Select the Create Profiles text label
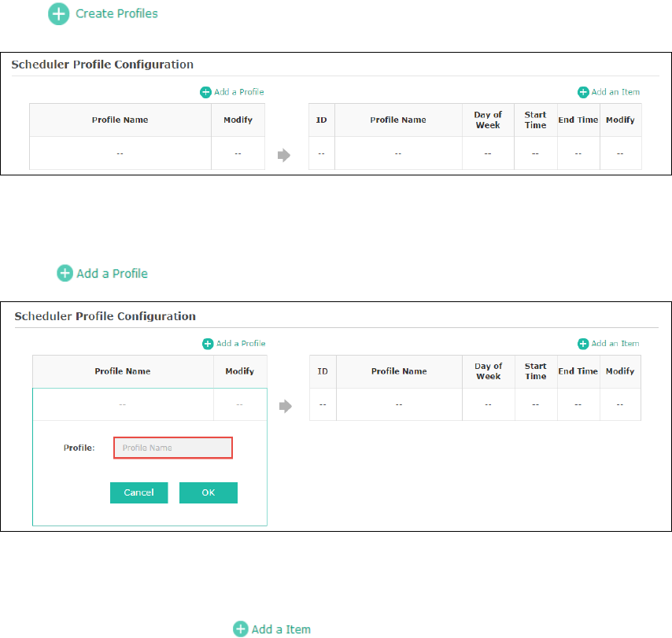Screen dimensions: 672x638 click(116, 14)
